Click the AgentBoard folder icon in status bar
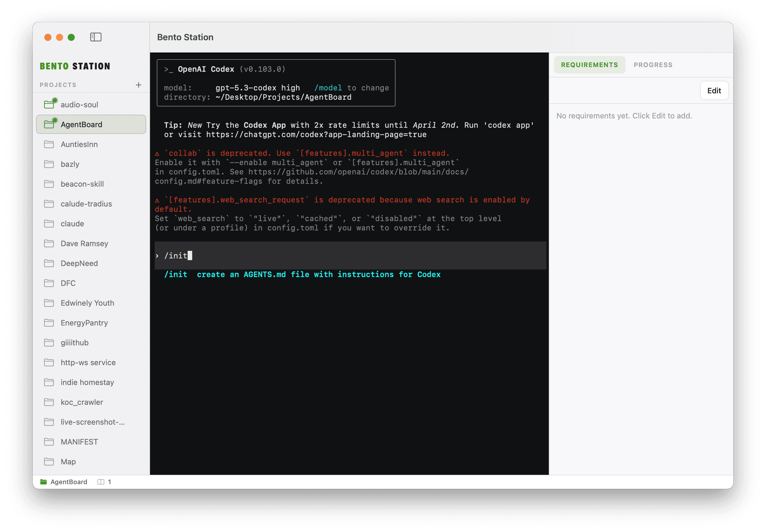Screen dimensions: 766x532 [44, 482]
